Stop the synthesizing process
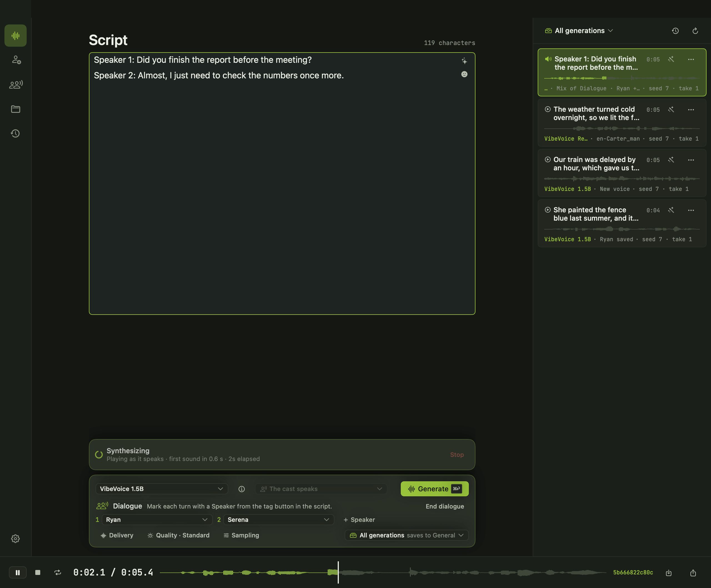Image resolution: width=711 pixels, height=588 pixels. click(457, 455)
